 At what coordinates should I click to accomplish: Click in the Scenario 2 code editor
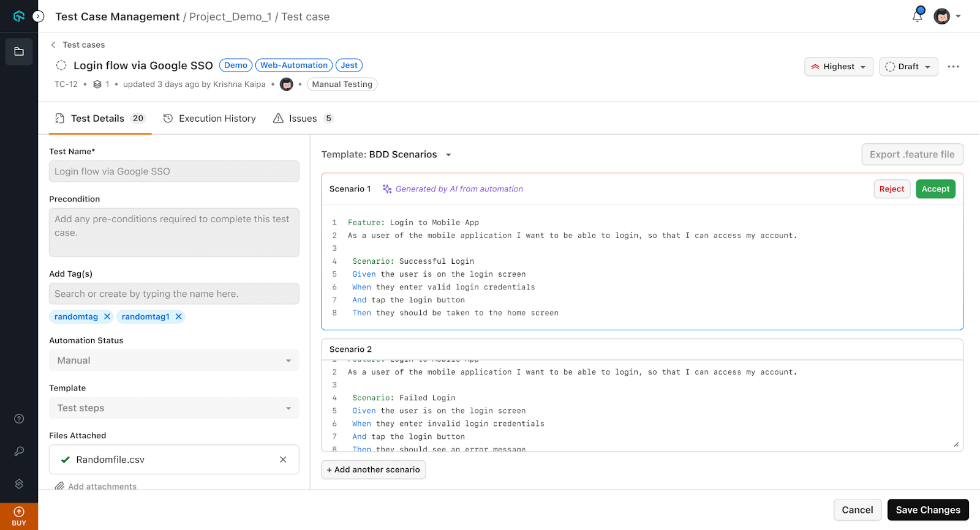click(x=642, y=406)
